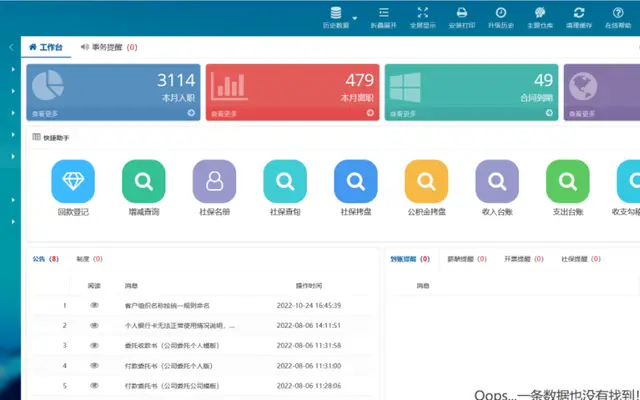The width and height of the screenshot is (640, 400).
Task: Click the eye icon in announcement row 4
Action: (x=94, y=365)
